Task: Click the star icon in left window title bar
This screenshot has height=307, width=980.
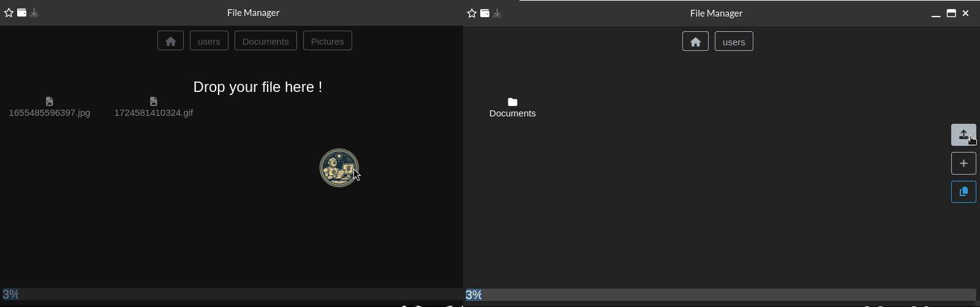Action: 9,13
